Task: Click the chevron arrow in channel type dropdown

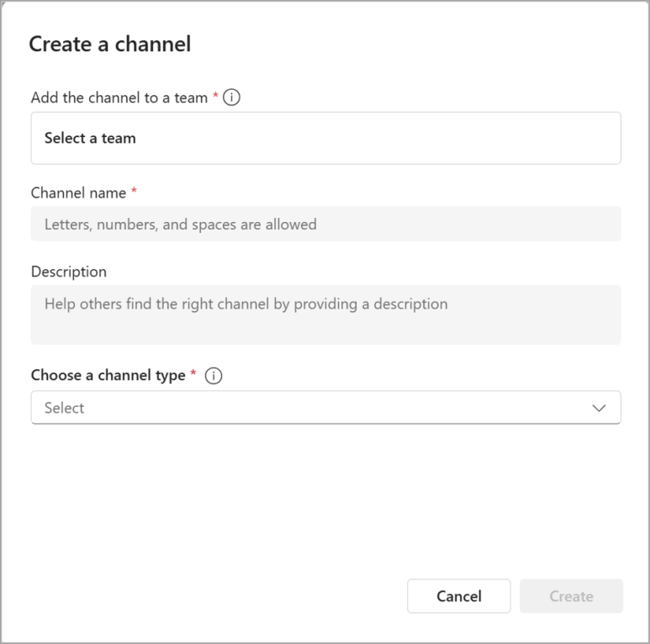Action: (599, 408)
